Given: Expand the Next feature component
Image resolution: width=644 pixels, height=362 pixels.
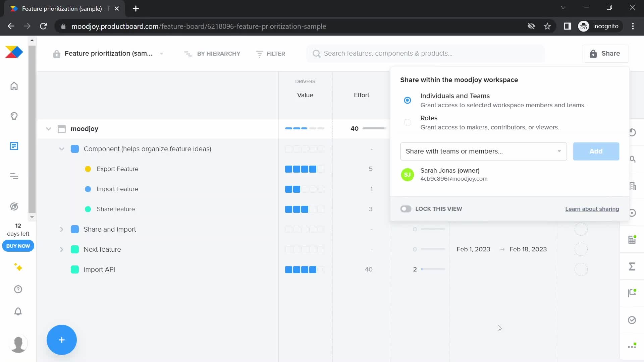Looking at the screenshot, I should (x=62, y=249).
